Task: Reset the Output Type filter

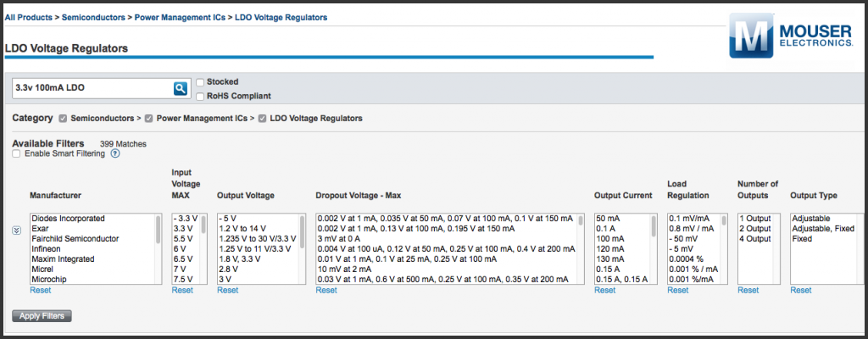Action: point(801,290)
